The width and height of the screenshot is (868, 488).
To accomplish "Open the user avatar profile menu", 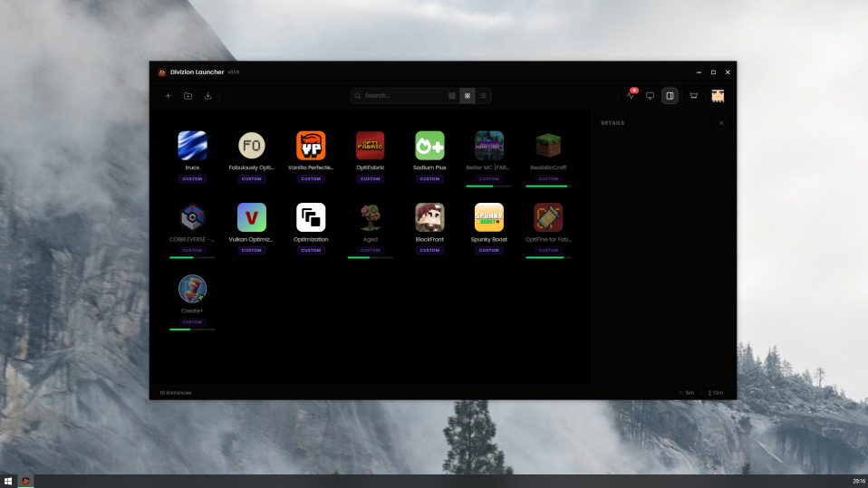I will (x=718, y=96).
